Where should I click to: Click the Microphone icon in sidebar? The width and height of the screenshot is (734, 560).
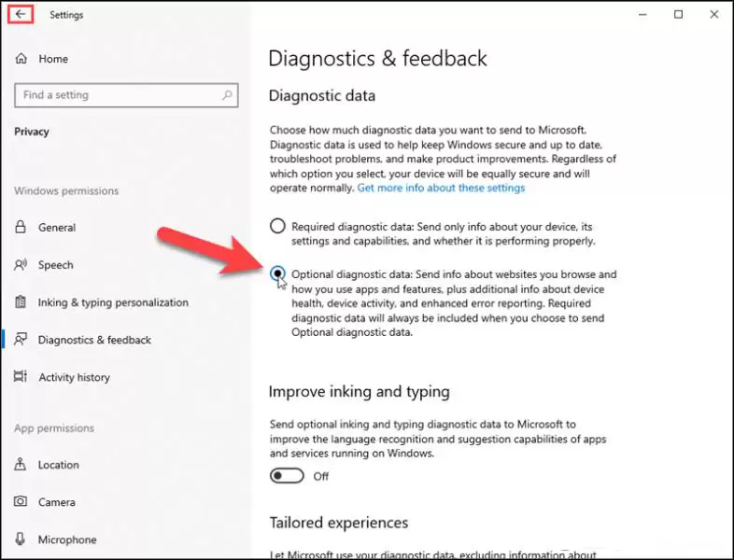click(21, 539)
